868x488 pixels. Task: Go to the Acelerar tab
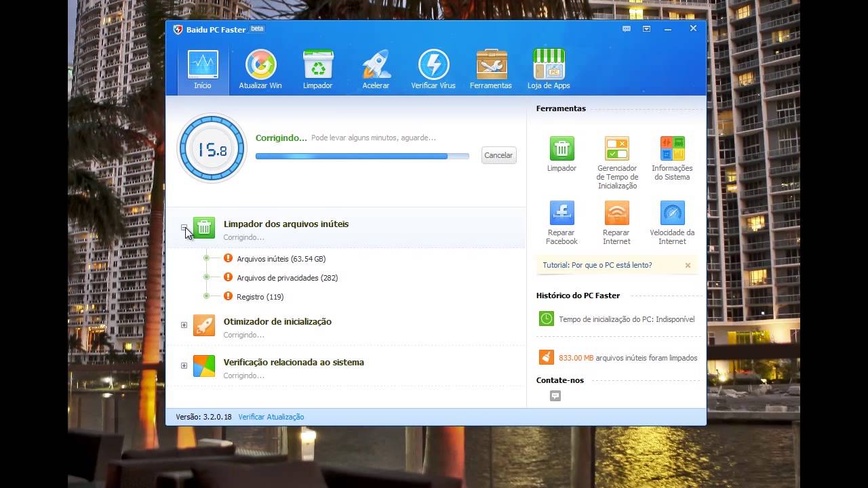point(376,70)
